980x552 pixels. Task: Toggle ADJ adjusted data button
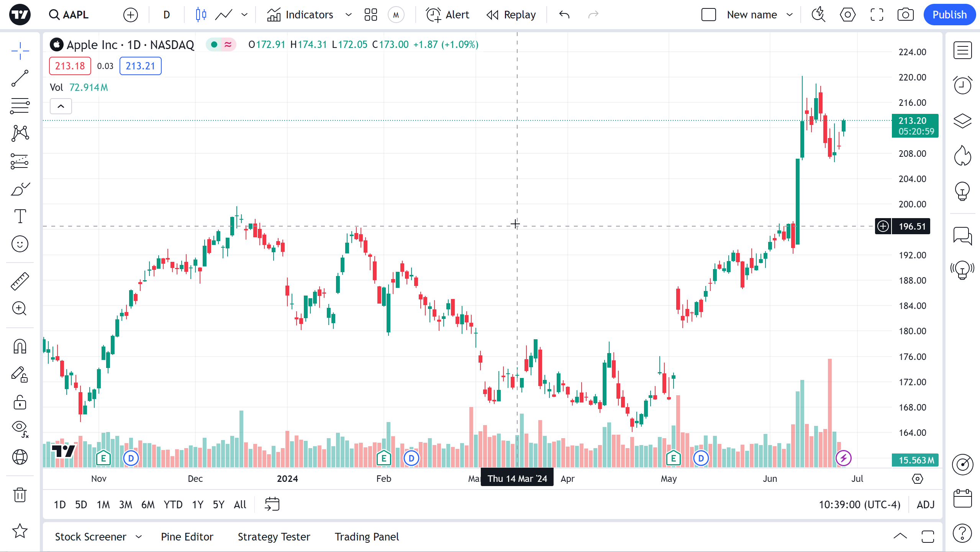point(926,504)
